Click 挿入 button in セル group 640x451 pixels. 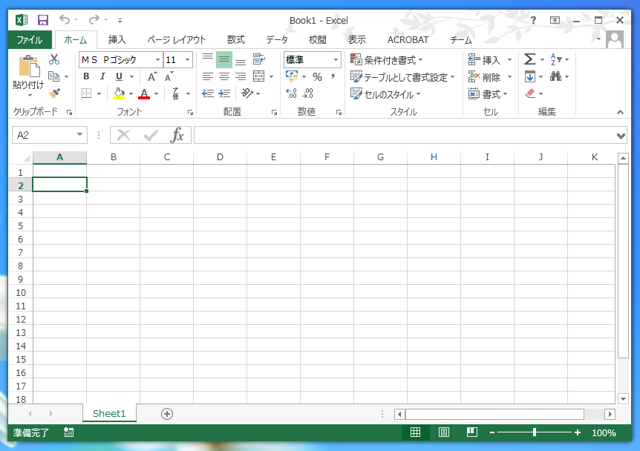(489, 60)
